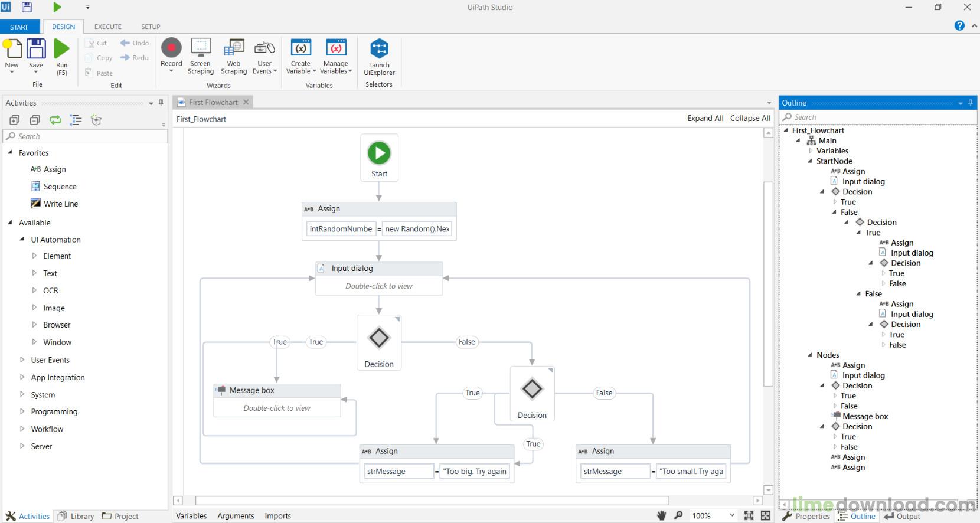Click the Expand All link
980x523 pixels.
click(705, 118)
